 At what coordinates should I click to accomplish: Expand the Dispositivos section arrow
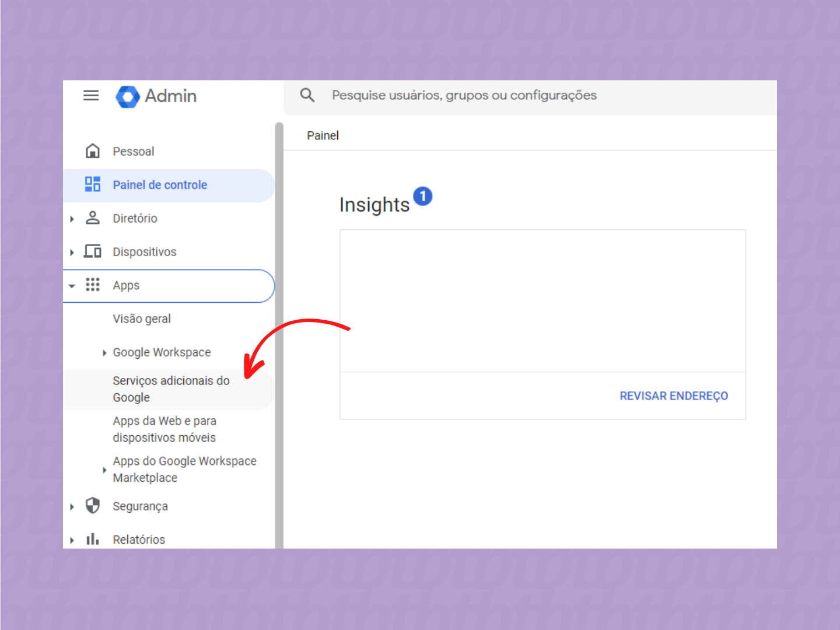[72, 252]
